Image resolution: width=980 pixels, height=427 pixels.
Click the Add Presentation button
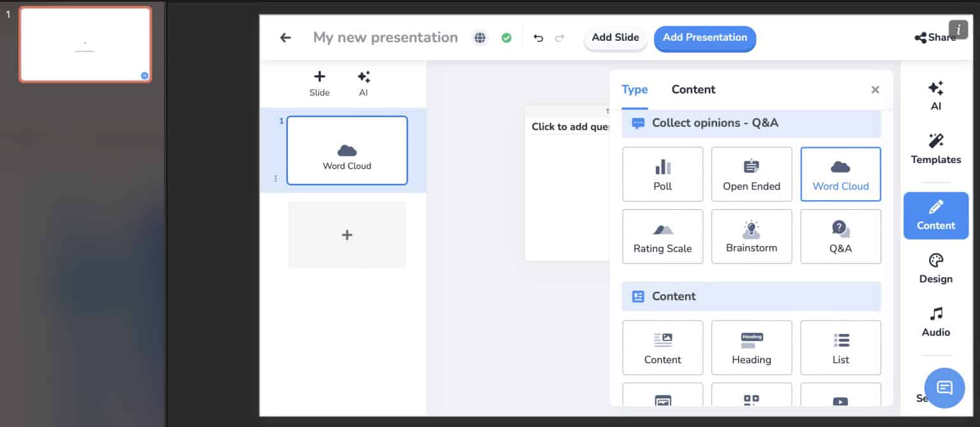point(704,38)
